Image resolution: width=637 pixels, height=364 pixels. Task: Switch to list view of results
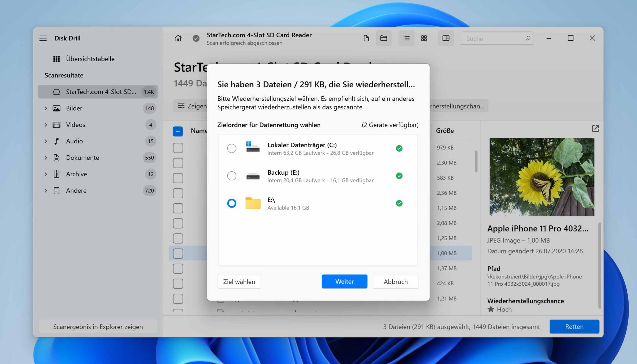[x=406, y=38]
